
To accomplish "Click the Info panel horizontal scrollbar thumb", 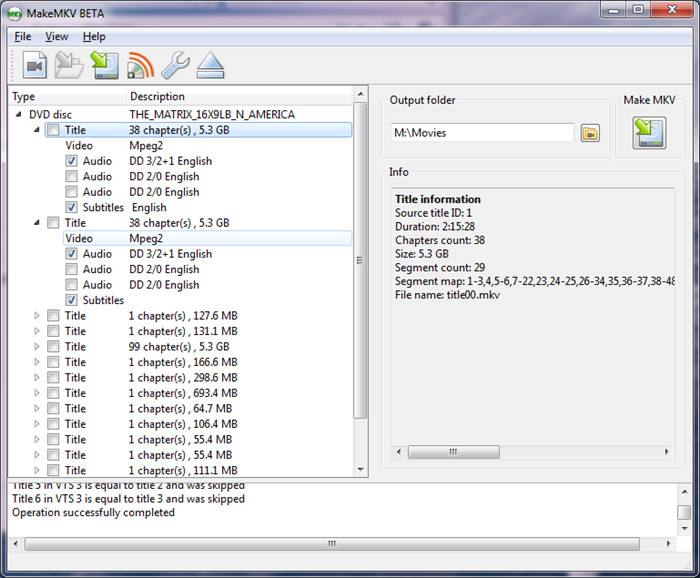I will point(454,452).
